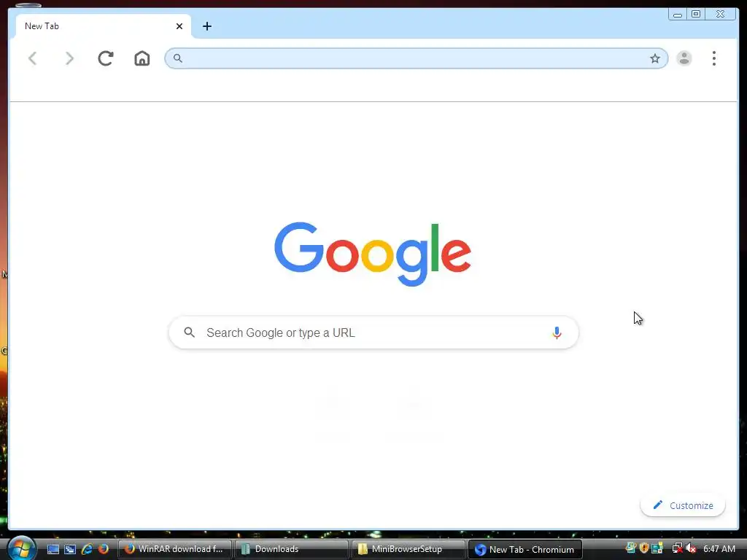
Task: Focus the browser address bar
Action: pyautogui.click(x=416, y=58)
